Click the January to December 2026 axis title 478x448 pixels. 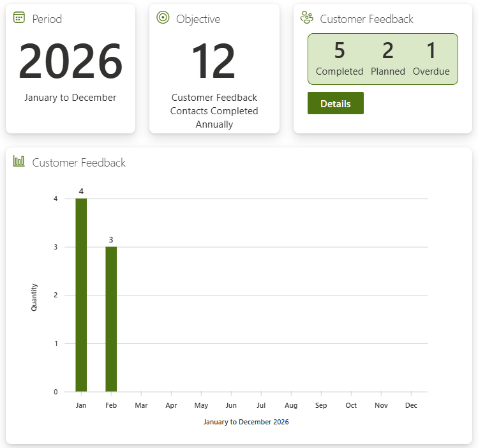pos(246,422)
